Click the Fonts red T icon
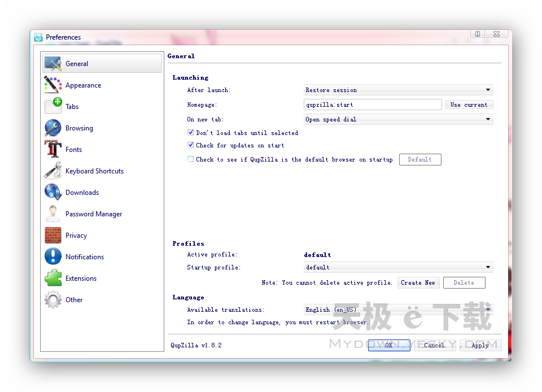 click(53, 149)
